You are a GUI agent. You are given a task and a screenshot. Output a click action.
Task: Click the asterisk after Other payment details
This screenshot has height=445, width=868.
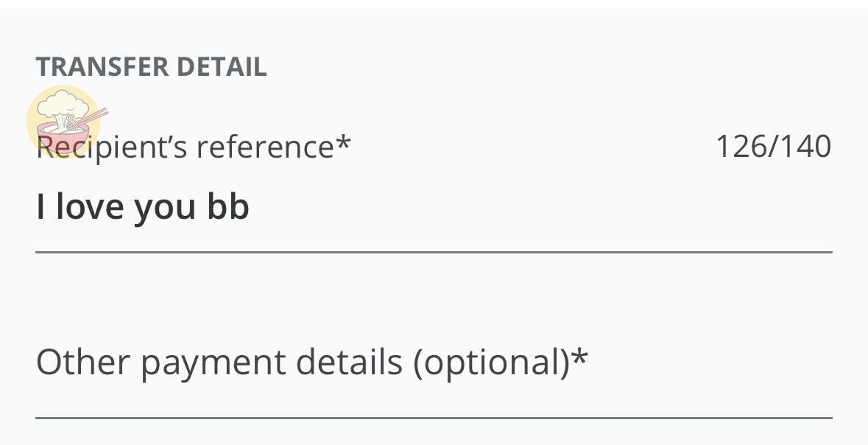point(580,358)
